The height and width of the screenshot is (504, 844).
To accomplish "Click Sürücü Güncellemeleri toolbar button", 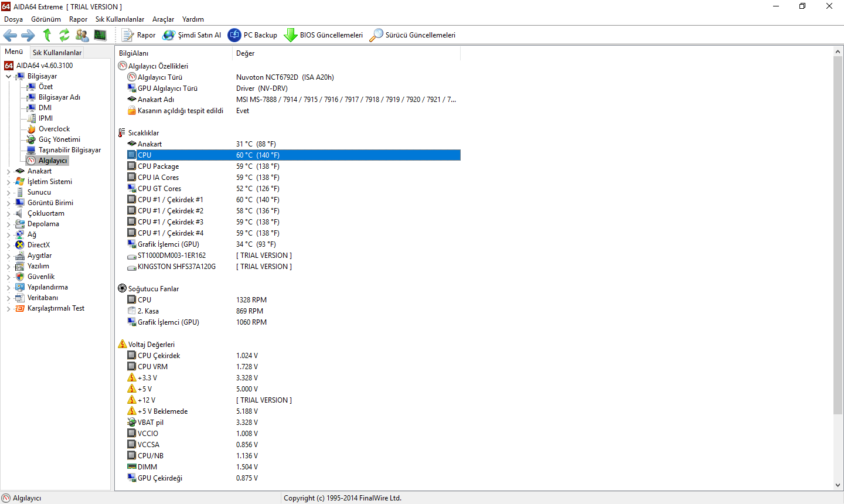I will (413, 35).
